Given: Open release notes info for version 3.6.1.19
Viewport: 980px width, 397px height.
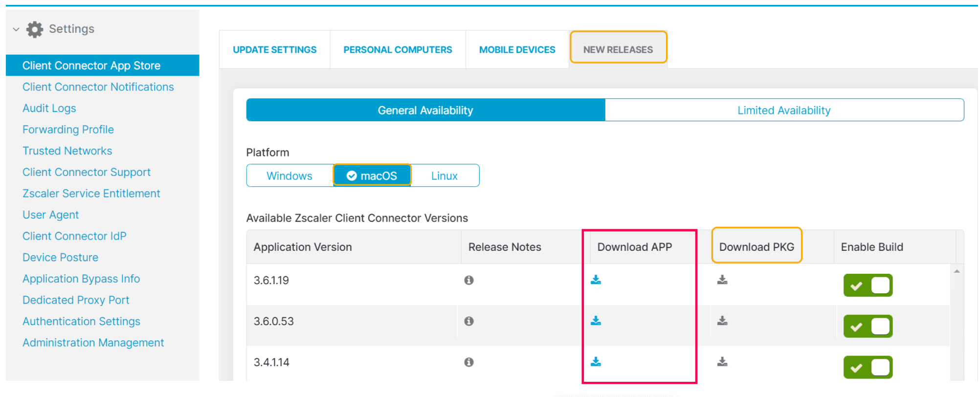Looking at the screenshot, I should [x=469, y=280].
